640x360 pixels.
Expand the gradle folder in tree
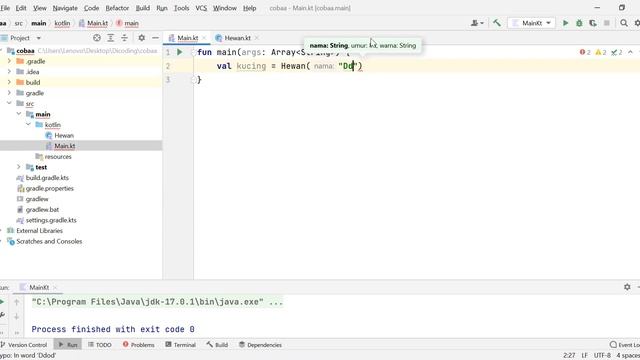click(9, 93)
